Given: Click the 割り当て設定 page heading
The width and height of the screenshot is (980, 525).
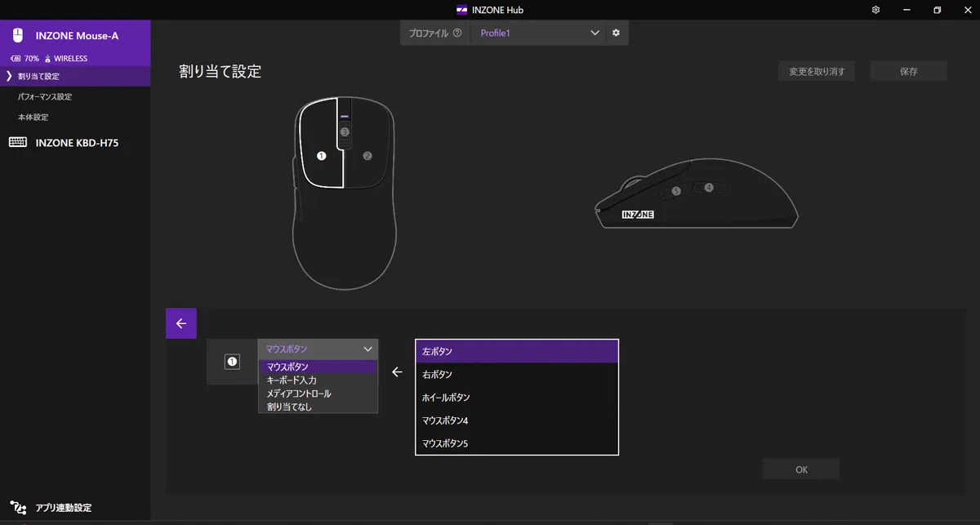Looking at the screenshot, I should 220,71.
